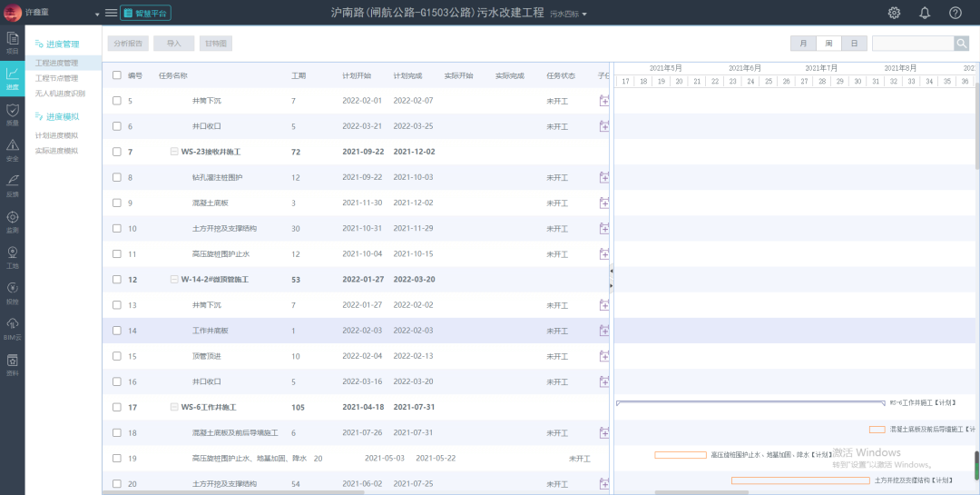Check the box for row 7 WS-23接收井施工
The image size is (980, 495).
click(117, 152)
